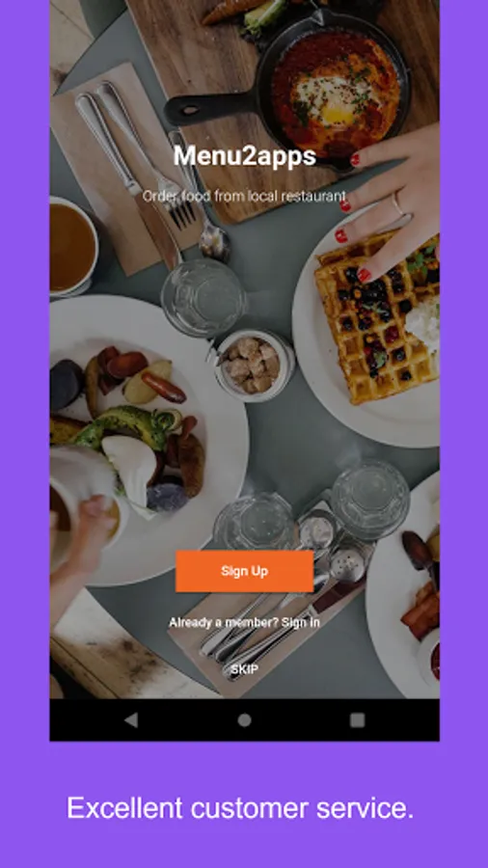488x868 pixels.
Task: Select 'Order food from local restaurant' tagline
Action: [x=244, y=196]
